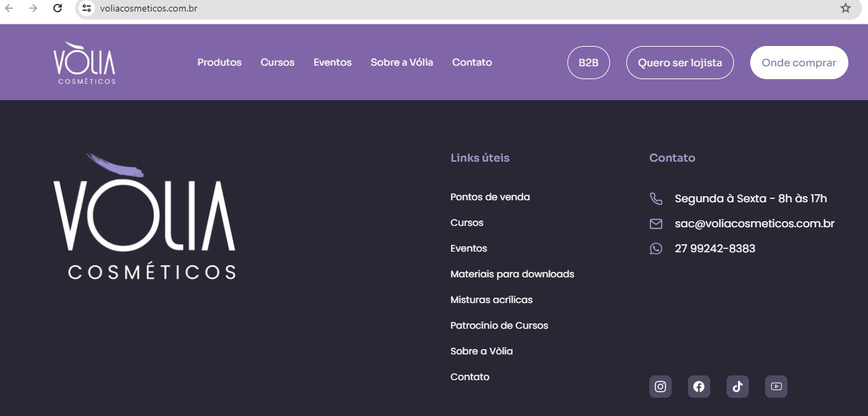
Task: Open the Contato link under Links úteis
Action: 470,377
